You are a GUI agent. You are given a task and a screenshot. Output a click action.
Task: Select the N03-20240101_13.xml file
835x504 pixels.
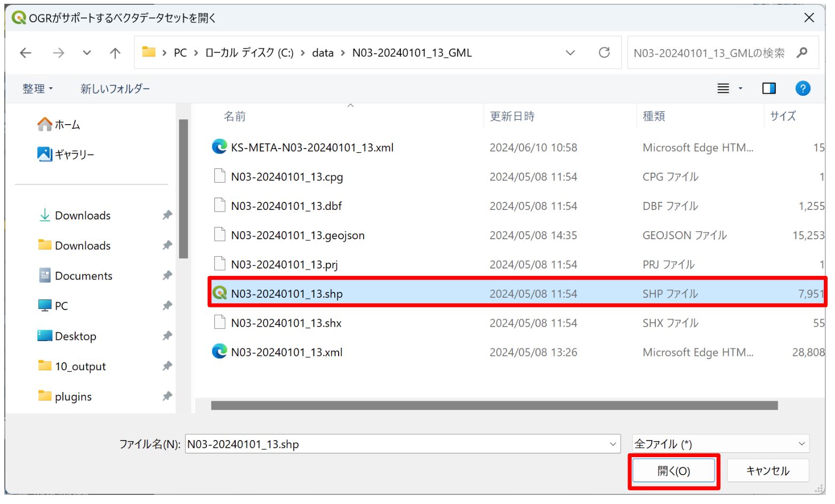517,352
